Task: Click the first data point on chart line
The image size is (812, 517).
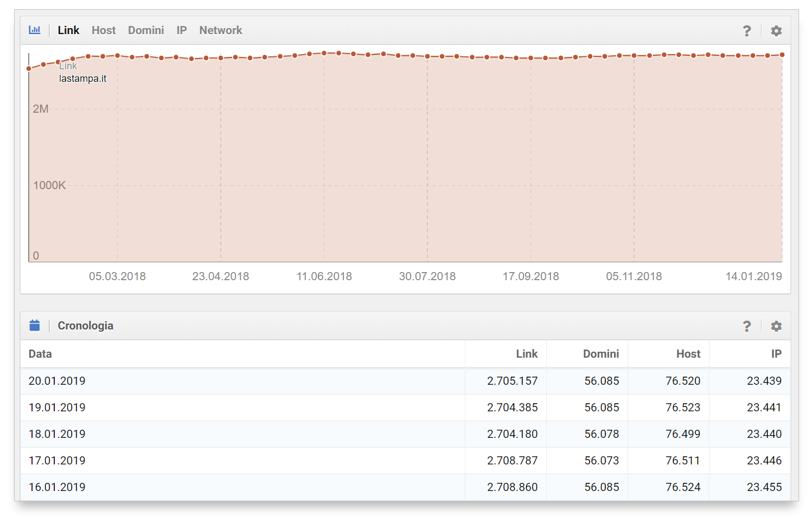Action: coord(29,69)
